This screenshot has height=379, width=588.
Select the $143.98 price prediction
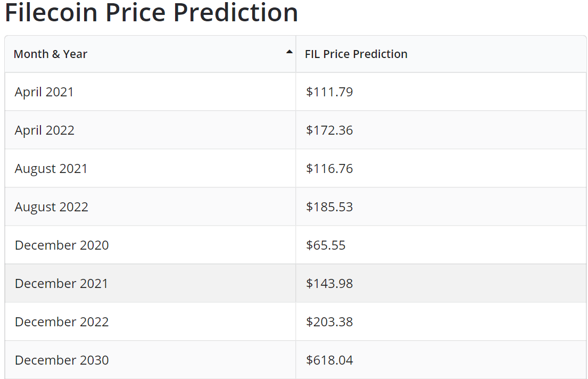point(329,283)
